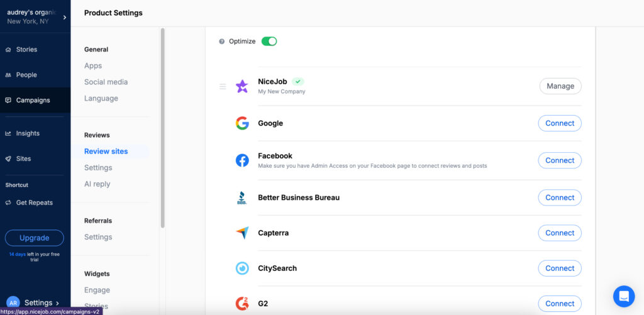The image size is (644, 315).
Task: Select Sites in main navigation
Action: click(x=23, y=159)
